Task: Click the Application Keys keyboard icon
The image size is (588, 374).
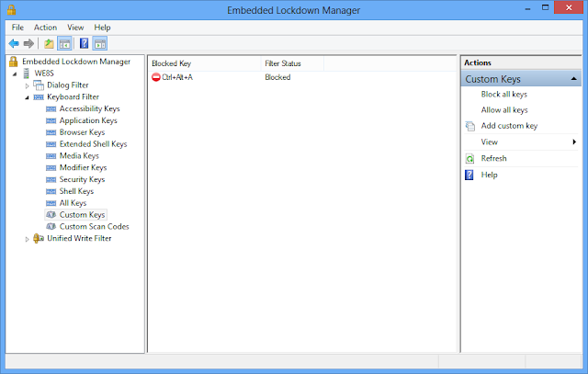Action: click(51, 120)
